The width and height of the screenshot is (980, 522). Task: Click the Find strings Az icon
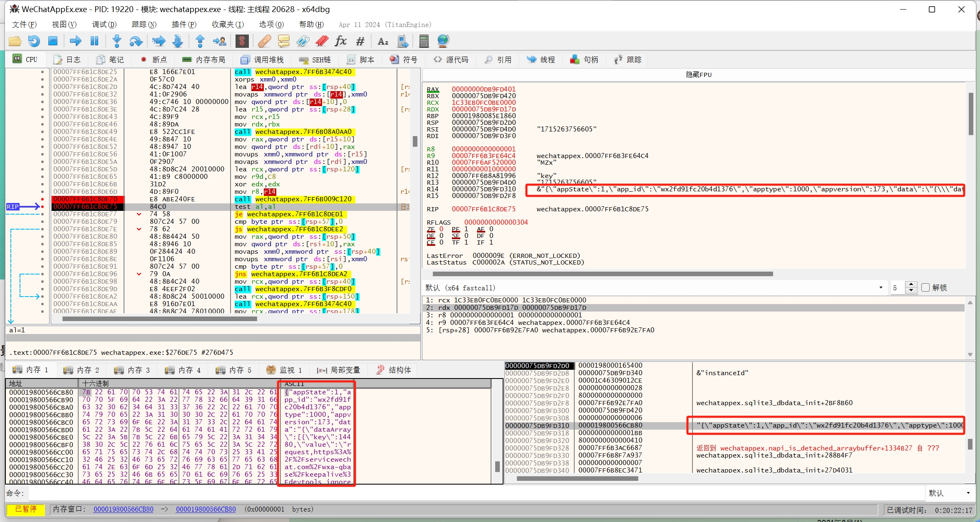(x=382, y=41)
